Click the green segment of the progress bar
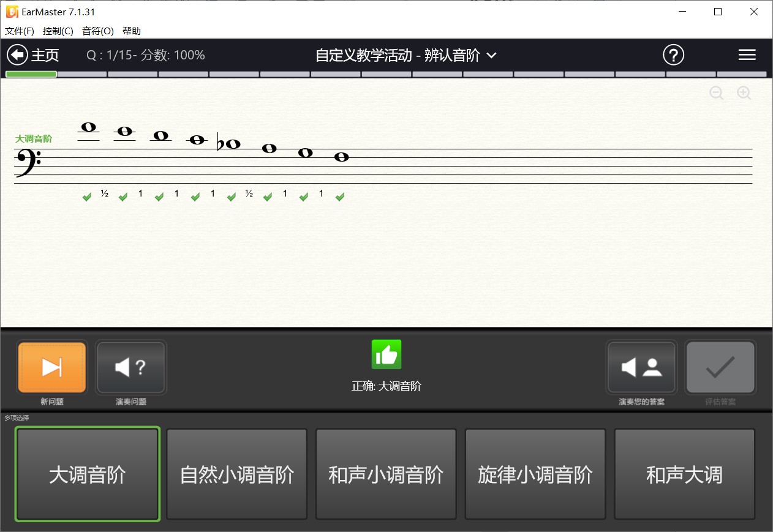Viewport: 773px width, 532px height. (x=30, y=73)
